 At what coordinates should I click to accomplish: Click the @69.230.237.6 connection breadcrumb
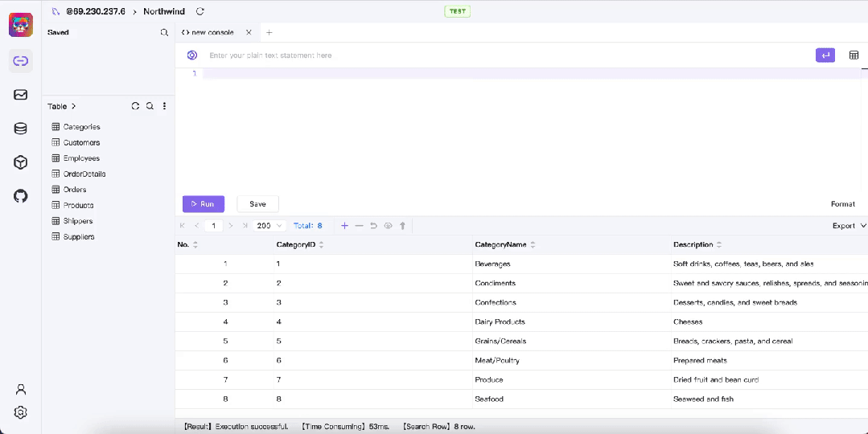[x=96, y=11]
